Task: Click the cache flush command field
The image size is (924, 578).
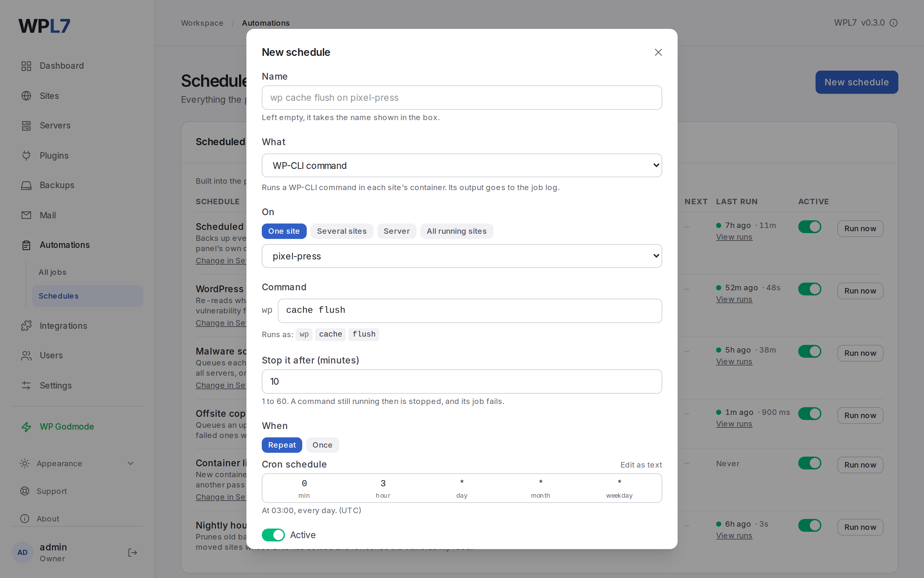Action: pyautogui.click(x=470, y=311)
